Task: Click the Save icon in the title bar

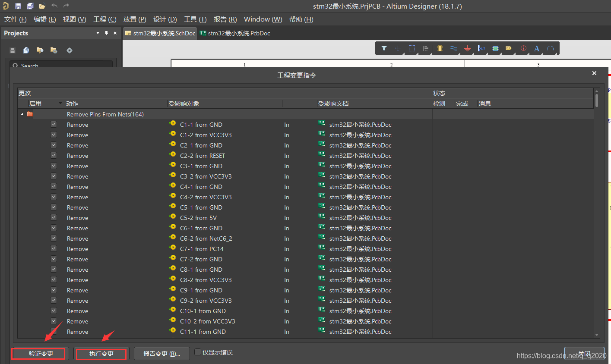Action: 18,6
